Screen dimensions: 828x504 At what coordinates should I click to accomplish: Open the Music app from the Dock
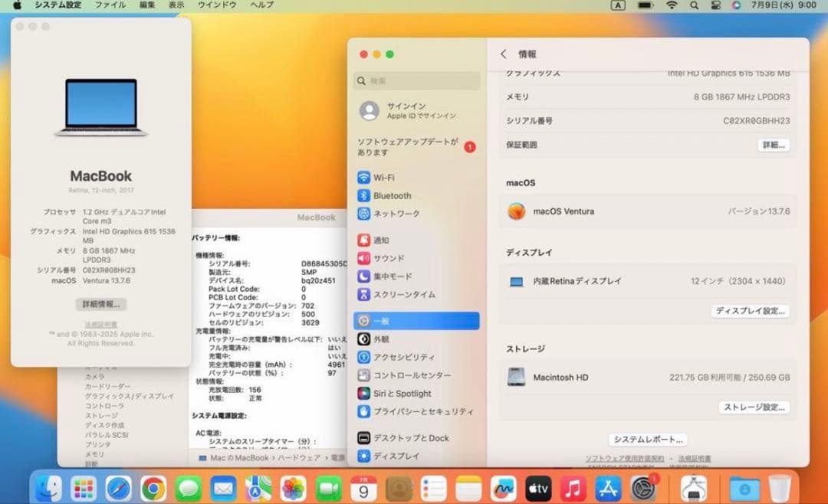tap(573, 488)
